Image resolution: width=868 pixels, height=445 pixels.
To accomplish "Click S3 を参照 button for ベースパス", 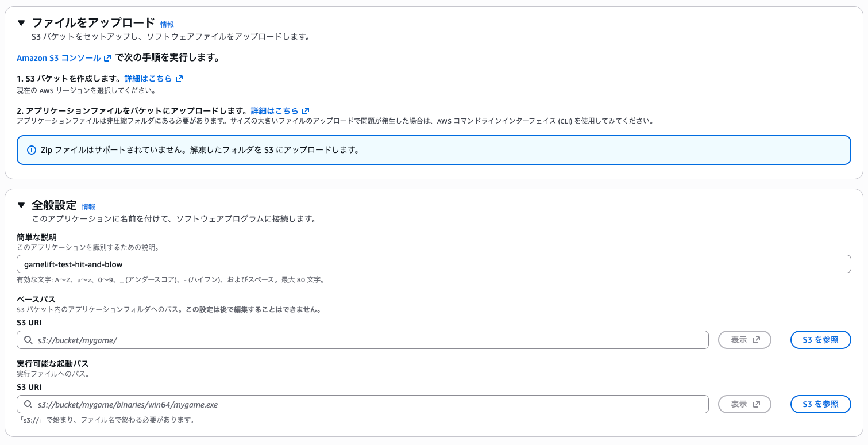I will pos(820,340).
